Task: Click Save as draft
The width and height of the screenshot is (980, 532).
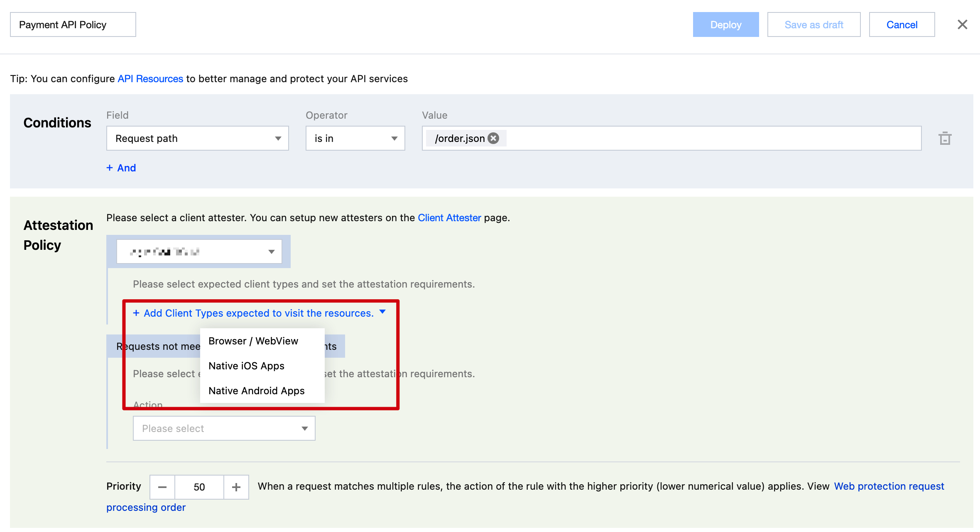Action: coord(814,24)
